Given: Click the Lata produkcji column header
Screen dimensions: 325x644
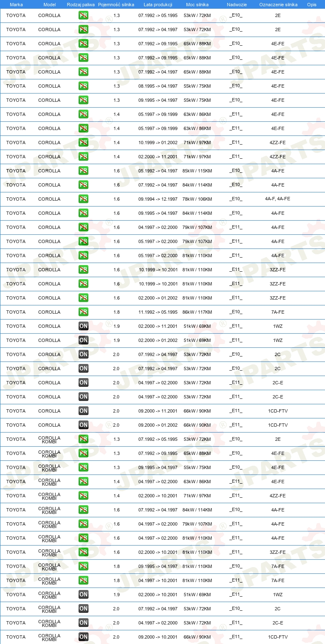Looking at the screenshot, I should coord(158,5).
